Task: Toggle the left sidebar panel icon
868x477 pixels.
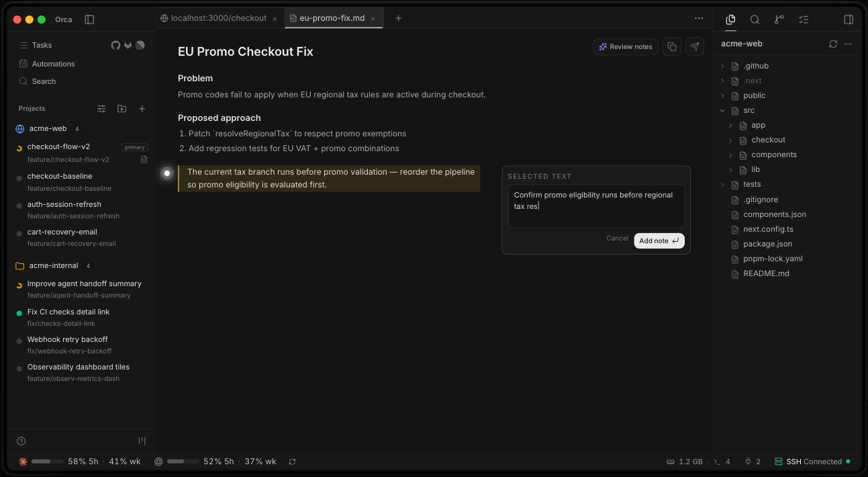Action: click(x=89, y=19)
